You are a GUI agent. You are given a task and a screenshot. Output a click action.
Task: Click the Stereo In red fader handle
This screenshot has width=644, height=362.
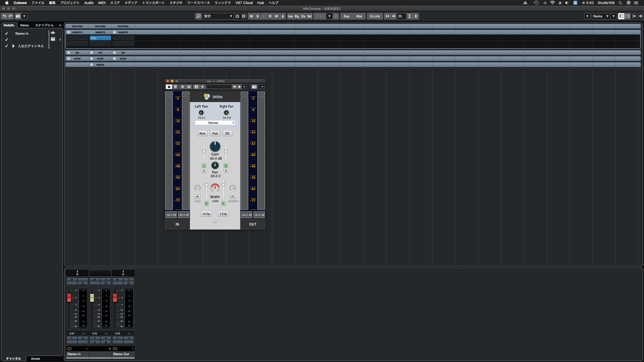click(69, 298)
